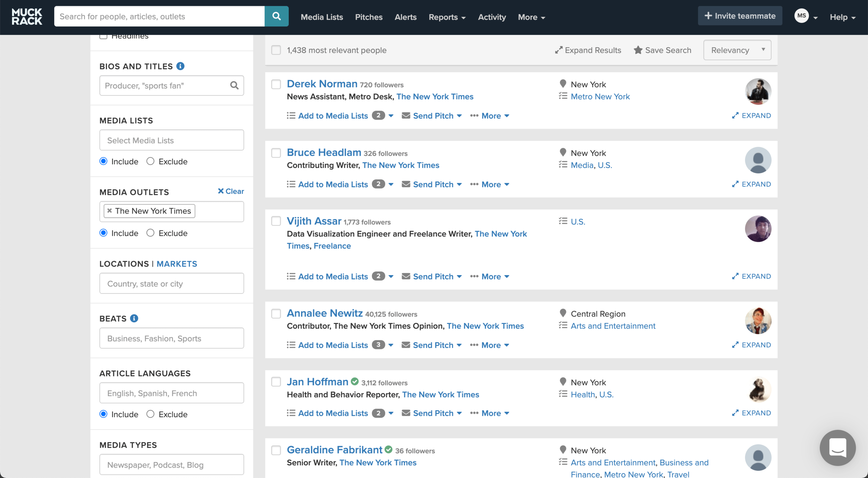This screenshot has width=868, height=478.
Task: Click magnifier in Bios and Titles field
Action: point(234,85)
